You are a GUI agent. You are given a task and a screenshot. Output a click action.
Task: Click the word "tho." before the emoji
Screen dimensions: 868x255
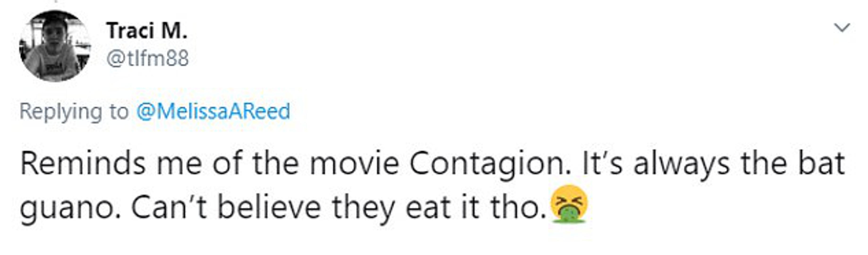pos(518,208)
